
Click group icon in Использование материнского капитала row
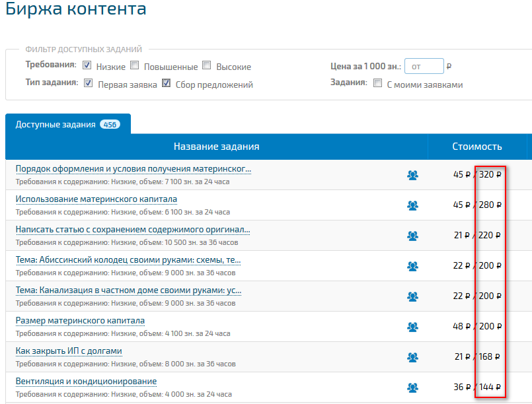pyautogui.click(x=412, y=205)
